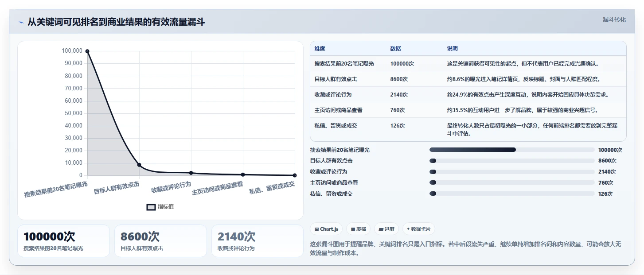Click the 私信、留资或成交 table cell
Image resolution: width=644 pixels, height=275 pixels.
[336, 126]
